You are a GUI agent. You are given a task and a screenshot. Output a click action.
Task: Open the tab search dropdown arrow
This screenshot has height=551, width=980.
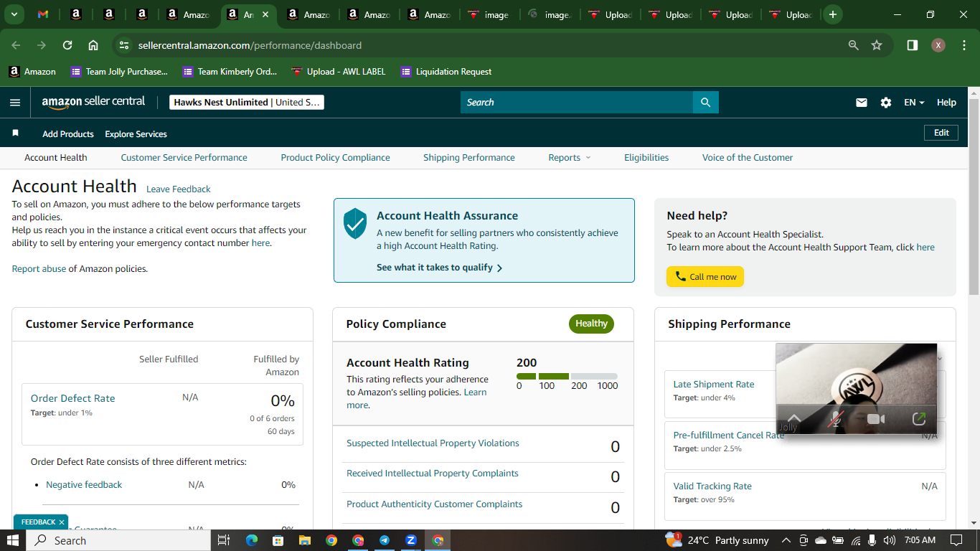(x=14, y=14)
